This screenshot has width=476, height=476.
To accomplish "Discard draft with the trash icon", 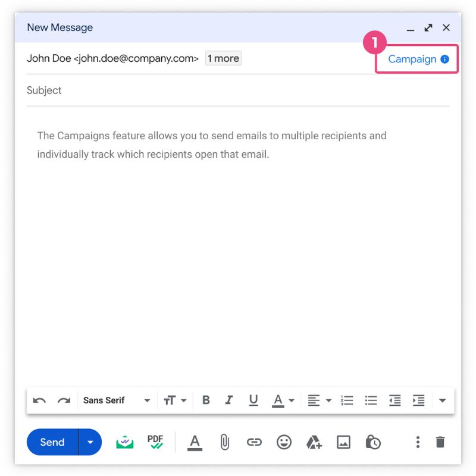I will coord(440,442).
